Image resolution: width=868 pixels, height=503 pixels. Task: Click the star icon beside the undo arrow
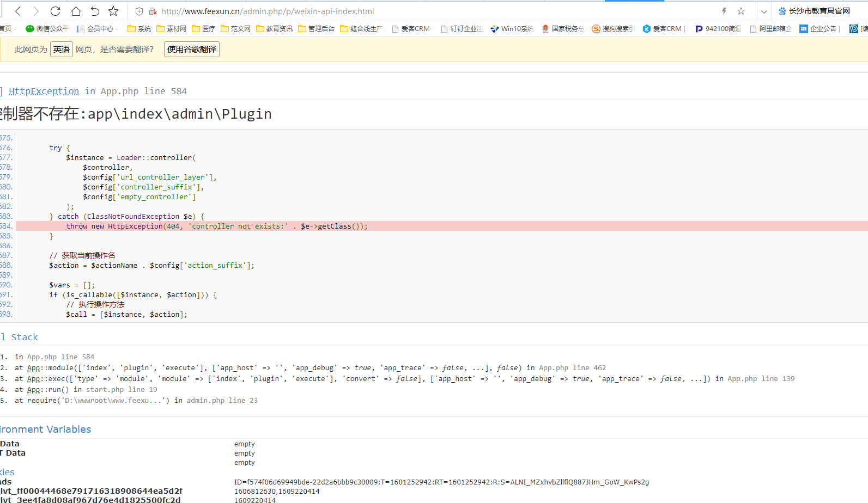pyautogui.click(x=113, y=11)
